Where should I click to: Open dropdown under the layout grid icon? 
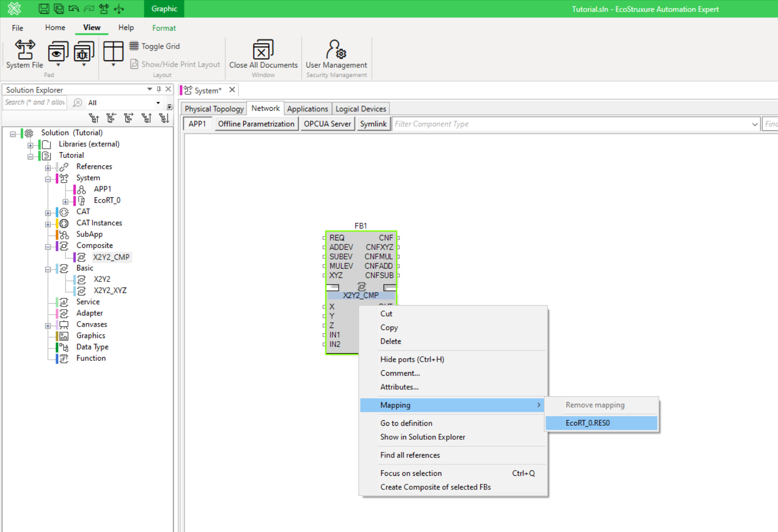point(113,65)
